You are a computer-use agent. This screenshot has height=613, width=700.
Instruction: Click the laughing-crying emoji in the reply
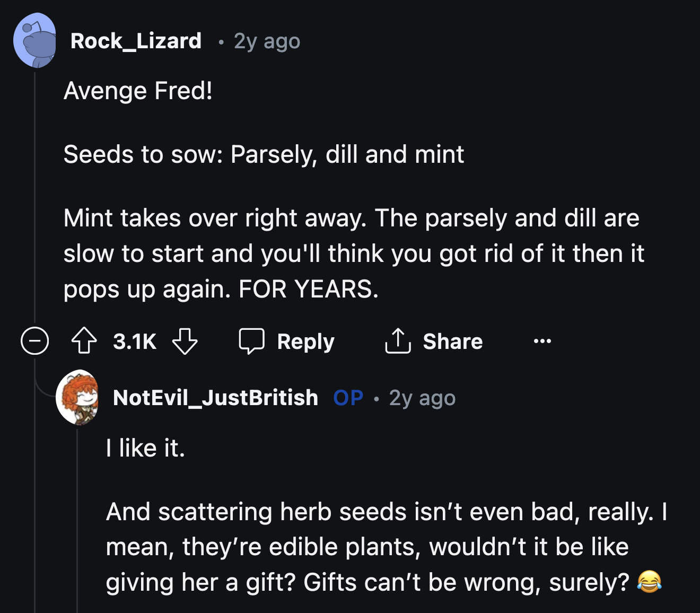tap(649, 582)
